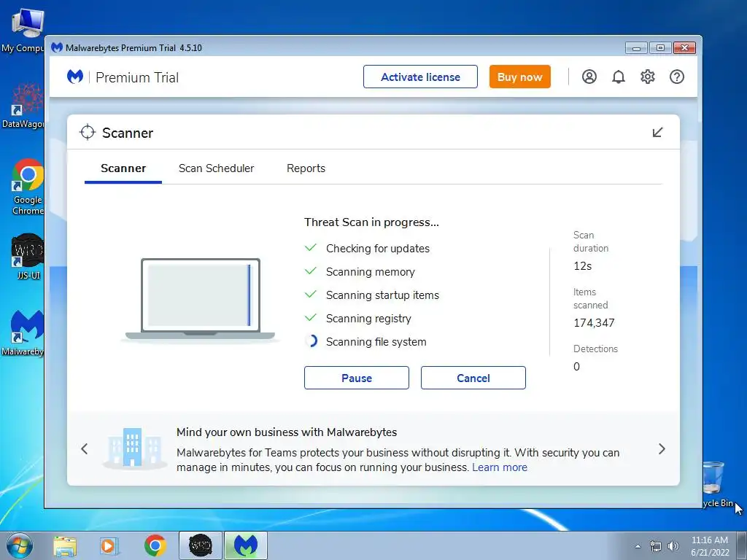The image size is (747, 560).
Task: Open the Learn more link
Action: coord(500,467)
